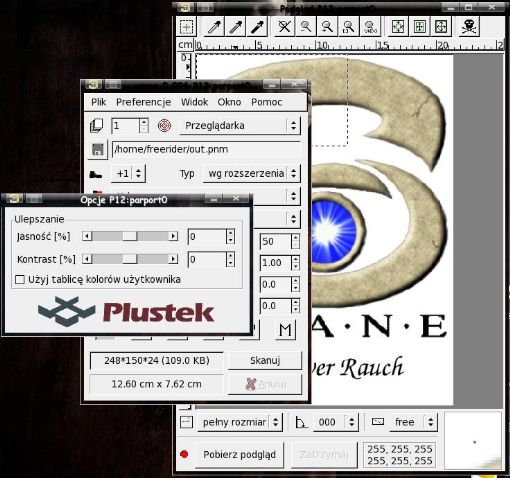Click the 12.60 cm x 7.62 cm readout
The image size is (510, 478).
point(157,384)
